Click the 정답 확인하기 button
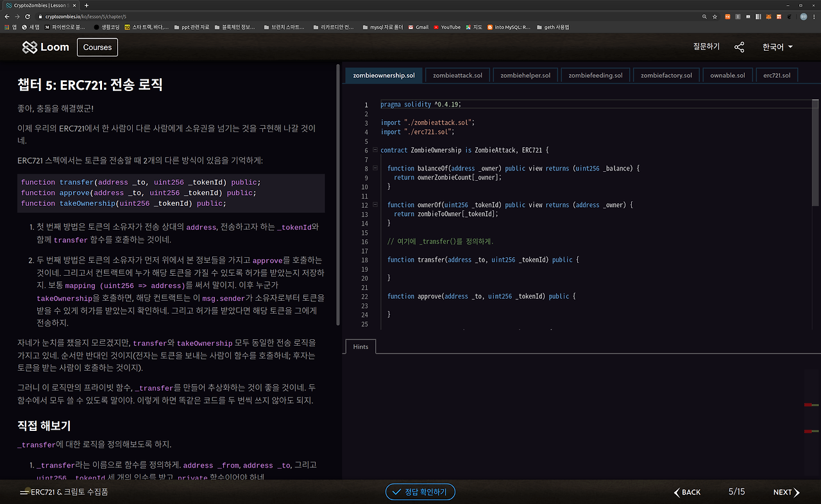 pyautogui.click(x=420, y=492)
